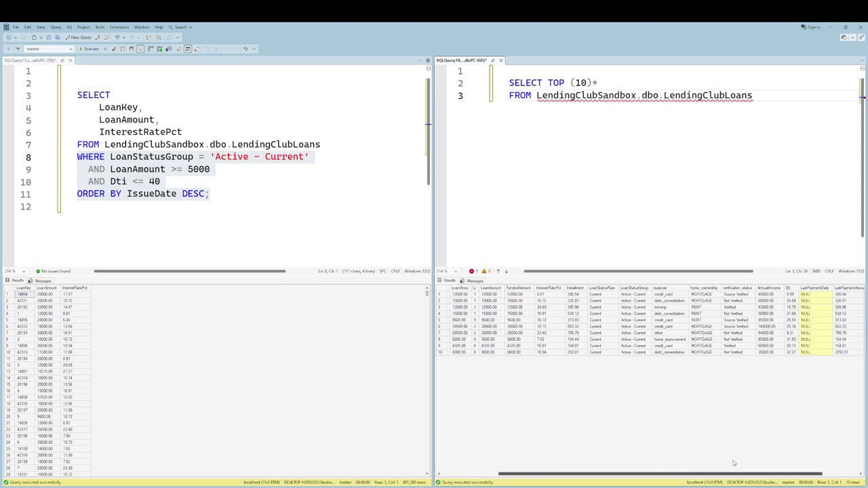This screenshot has width=868, height=488.
Task: Click the Save All icon in toolbar
Action: click(58, 37)
